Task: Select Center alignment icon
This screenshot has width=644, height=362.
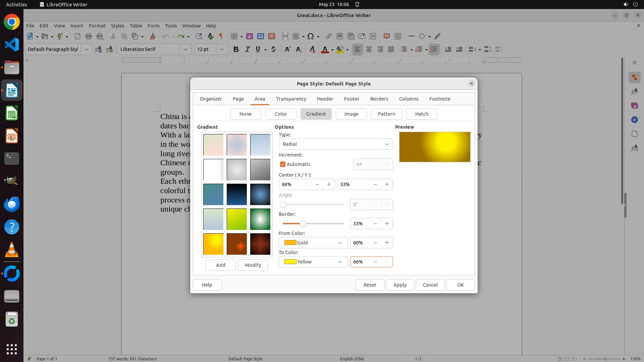Action: coord(369,49)
